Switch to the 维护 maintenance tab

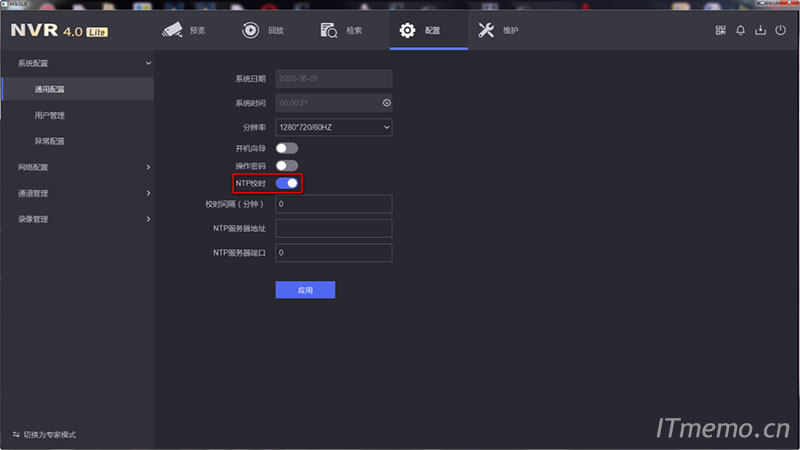point(498,30)
